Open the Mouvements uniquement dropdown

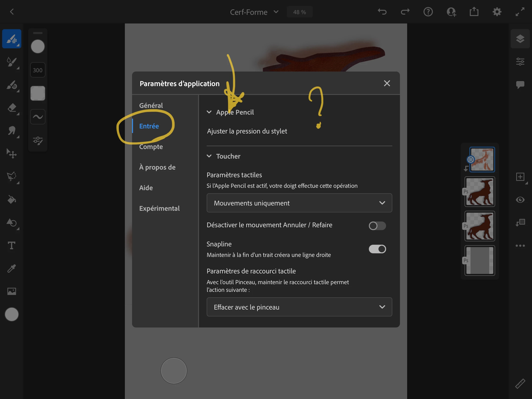coord(299,203)
